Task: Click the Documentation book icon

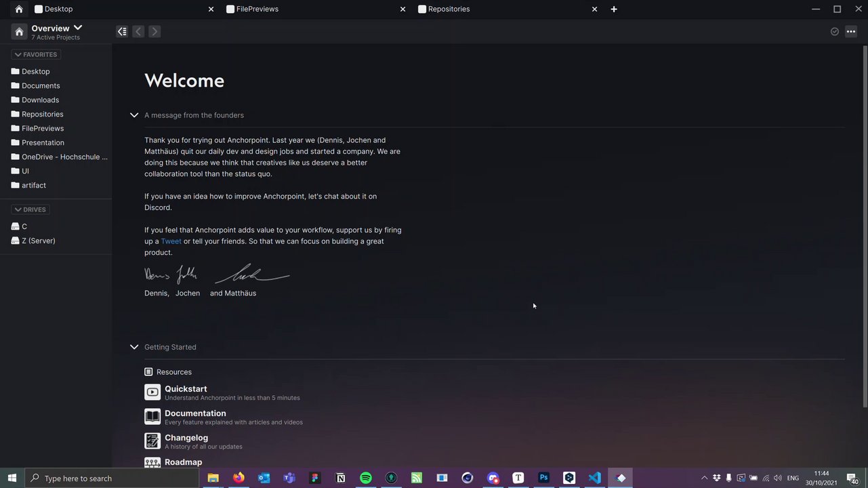Action: coord(152,416)
